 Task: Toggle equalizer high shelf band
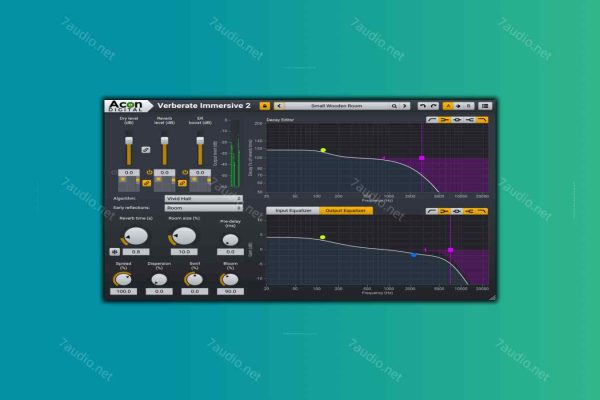tap(470, 211)
